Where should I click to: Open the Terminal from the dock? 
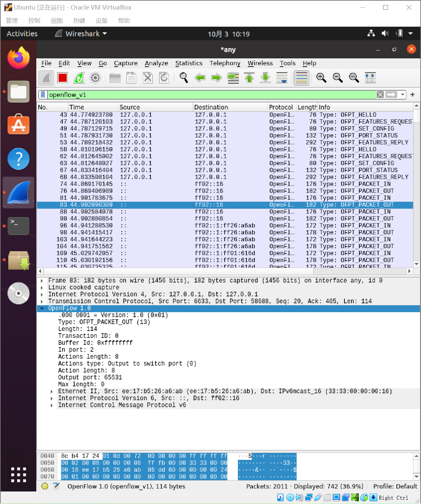coord(18,226)
